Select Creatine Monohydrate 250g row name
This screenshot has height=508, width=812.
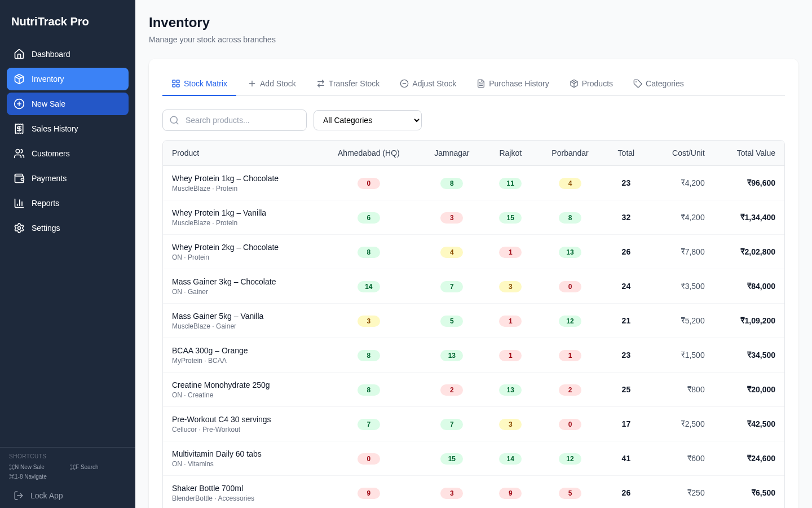click(221, 385)
